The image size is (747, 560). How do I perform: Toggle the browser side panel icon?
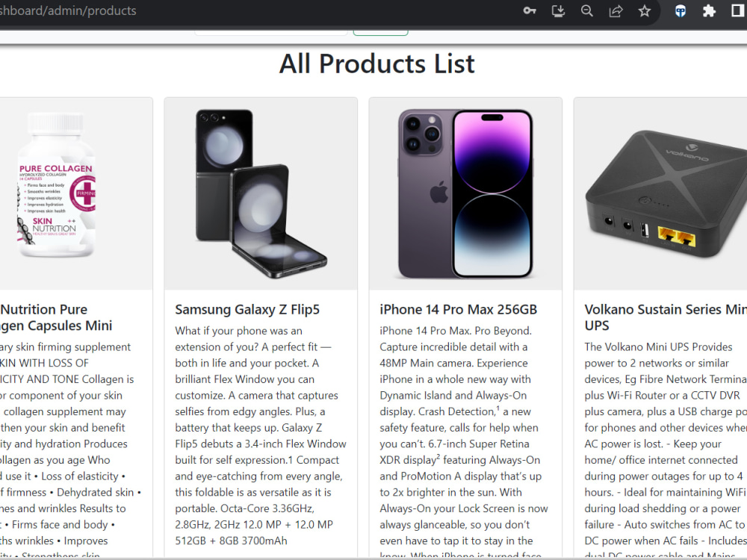coord(738,10)
